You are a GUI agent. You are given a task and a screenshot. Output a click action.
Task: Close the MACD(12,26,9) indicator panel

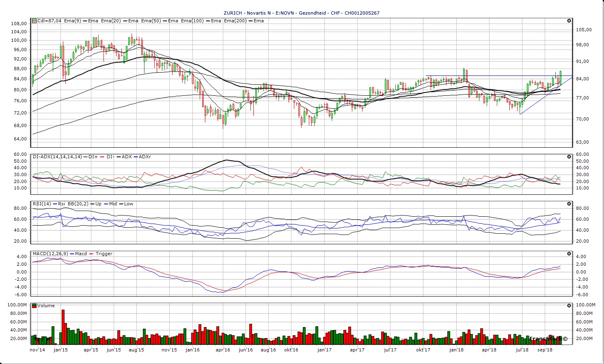[569, 254]
